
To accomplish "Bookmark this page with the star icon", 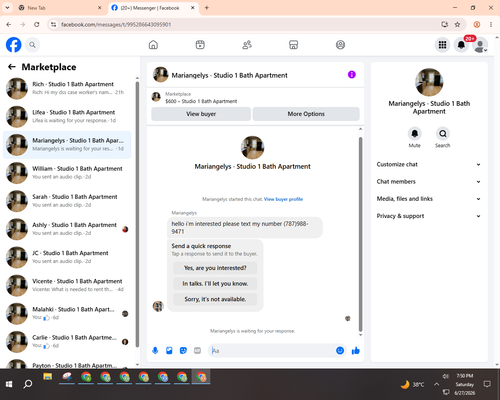I will pyautogui.click(x=457, y=24).
